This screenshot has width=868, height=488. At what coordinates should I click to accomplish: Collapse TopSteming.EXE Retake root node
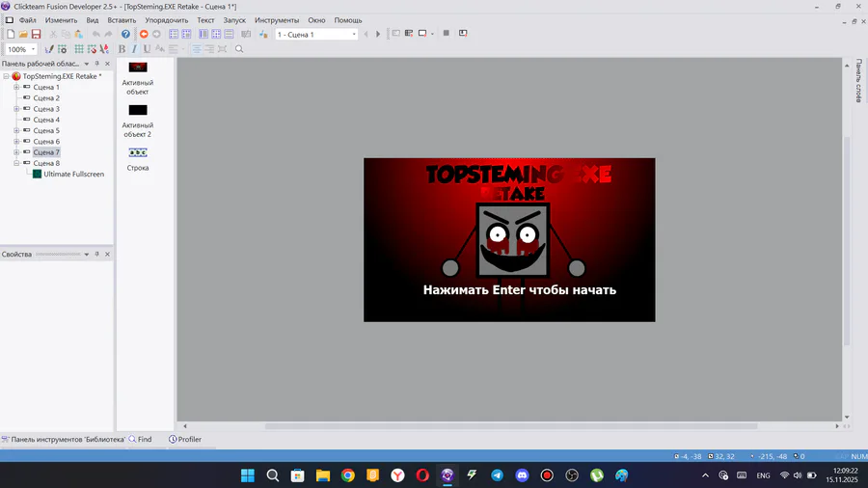coord(6,76)
